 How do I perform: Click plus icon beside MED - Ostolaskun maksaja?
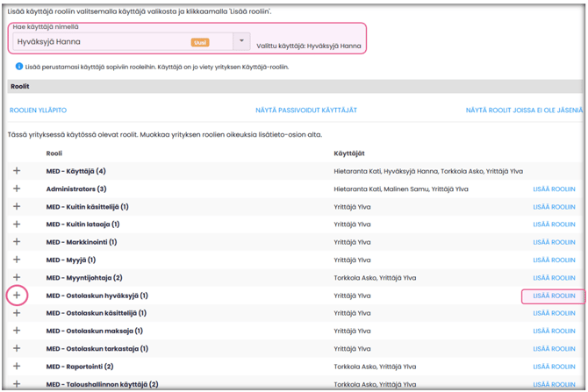click(x=17, y=331)
